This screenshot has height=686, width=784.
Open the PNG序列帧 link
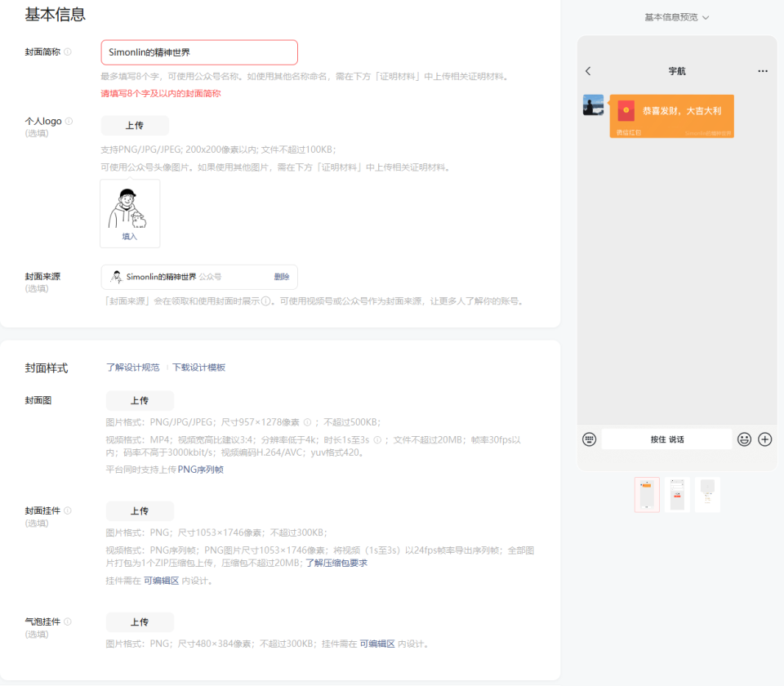click(201, 470)
